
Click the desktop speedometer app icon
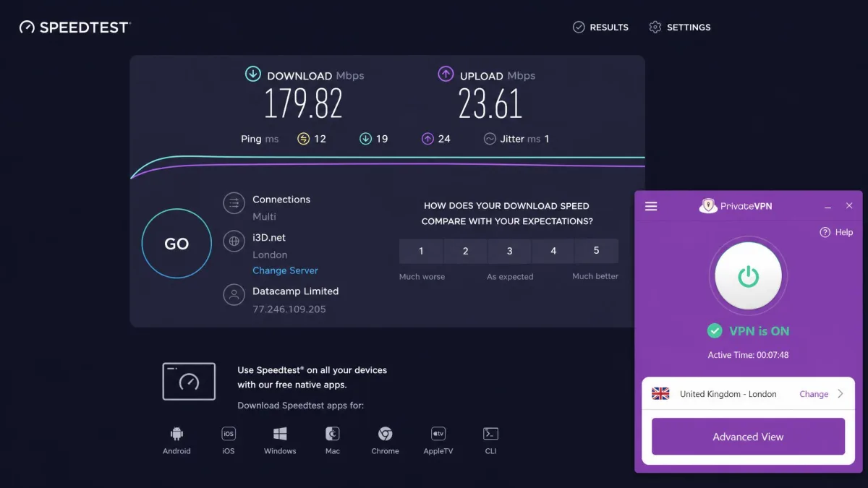[189, 381]
